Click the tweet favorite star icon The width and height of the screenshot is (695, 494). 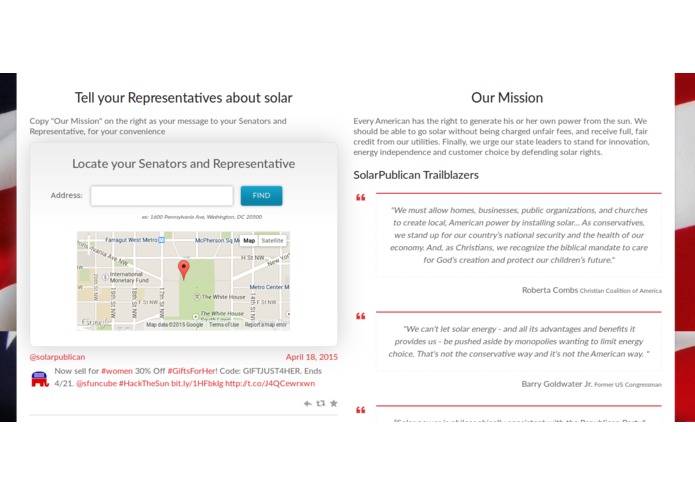pos(334,403)
